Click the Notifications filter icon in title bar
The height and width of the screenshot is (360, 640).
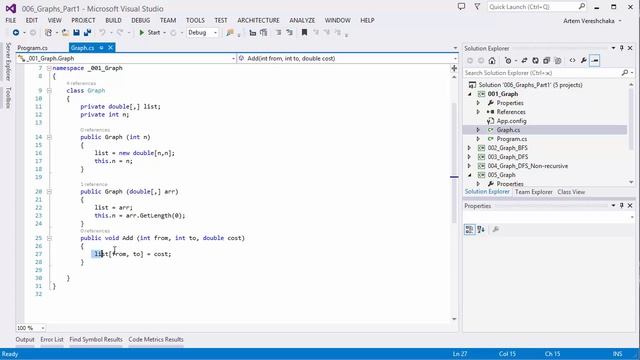(x=477, y=7)
